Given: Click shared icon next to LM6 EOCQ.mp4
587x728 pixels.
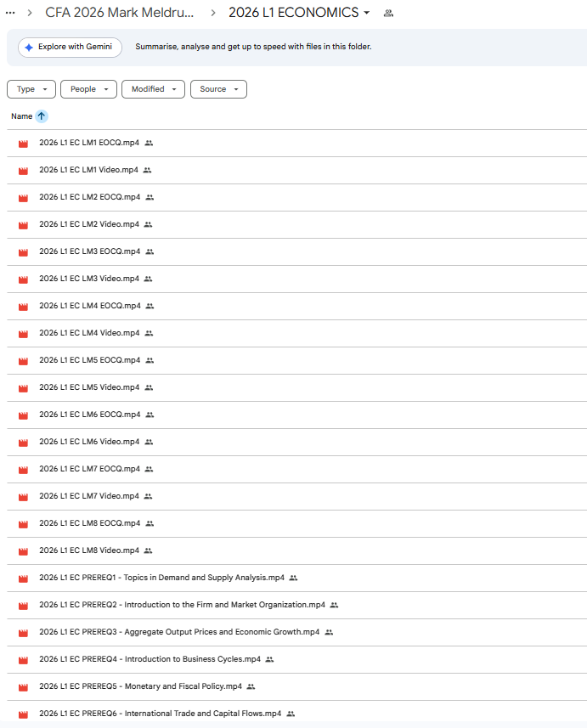Looking at the screenshot, I should pyautogui.click(x=150, y=415).
